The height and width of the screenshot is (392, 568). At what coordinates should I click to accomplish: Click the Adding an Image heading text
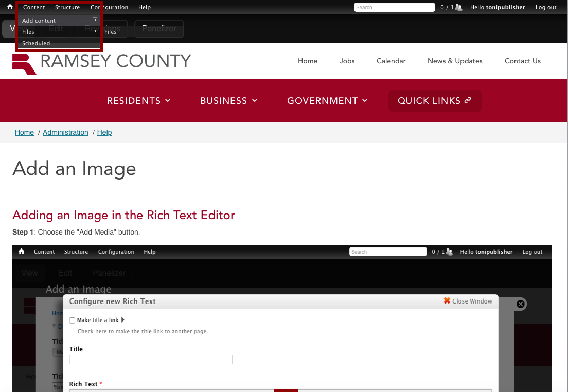coord(123,215)
